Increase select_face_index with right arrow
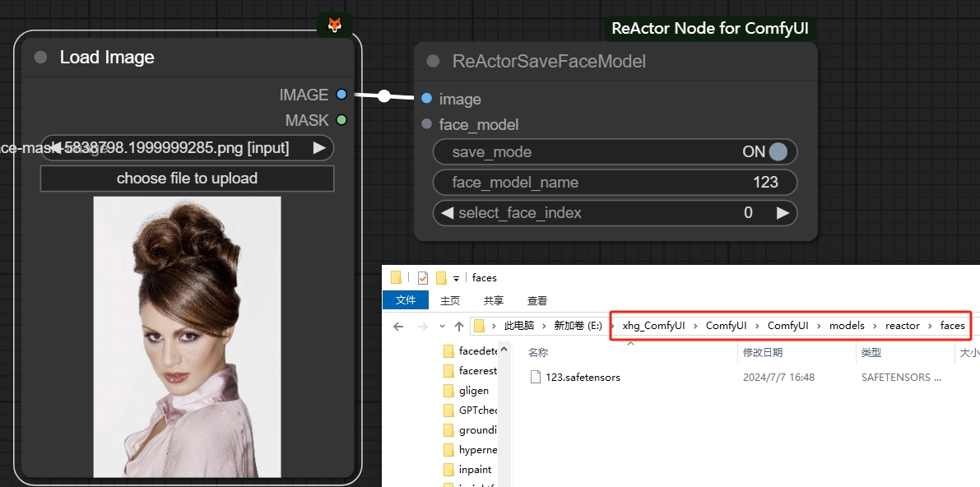The width and height of the screenshot is (980, 487). coord(783,213)
